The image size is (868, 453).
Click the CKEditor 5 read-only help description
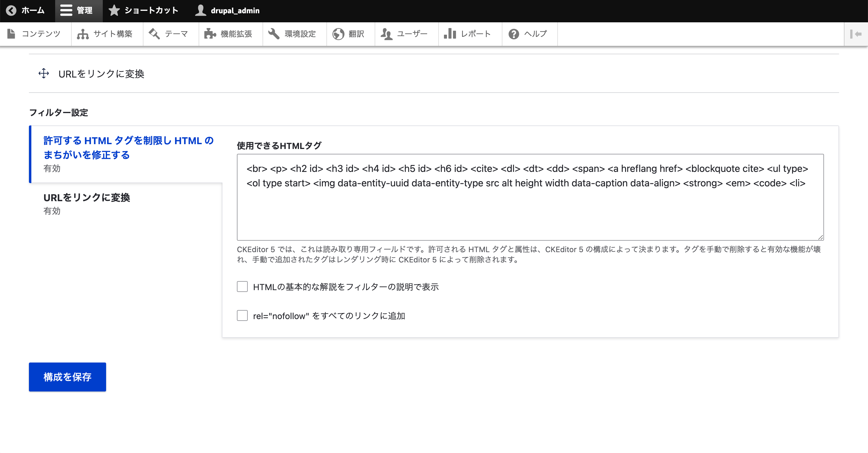click(529, 254)
